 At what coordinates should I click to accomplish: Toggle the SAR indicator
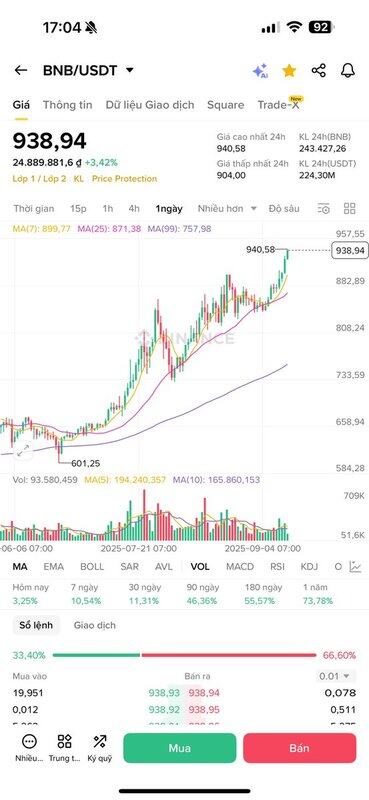tap(130, 567)
